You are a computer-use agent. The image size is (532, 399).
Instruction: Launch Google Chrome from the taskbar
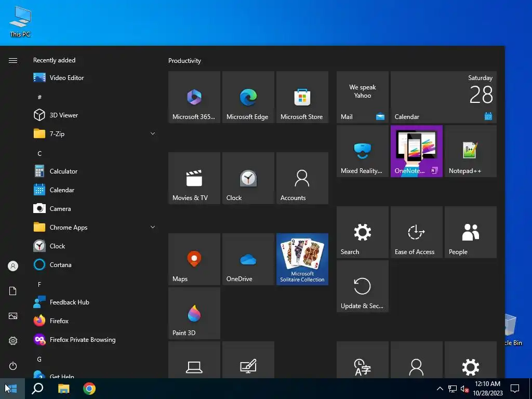(89, 389)
